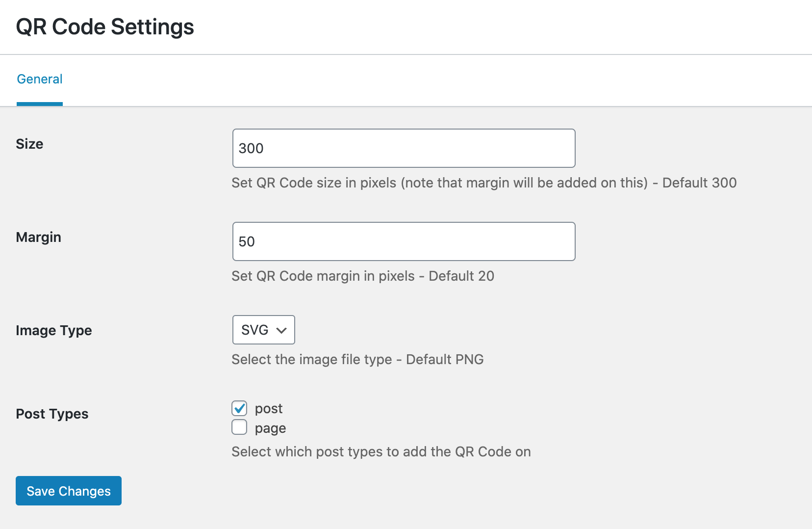812x529 pixels.
Task: Click the Margin field label
Action: point(39,238)
